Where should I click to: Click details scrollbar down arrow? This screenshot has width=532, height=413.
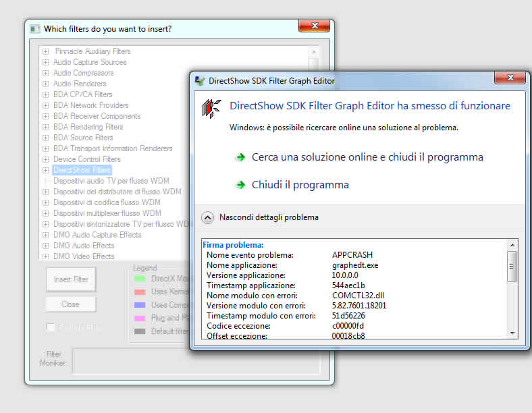[512, 333]
